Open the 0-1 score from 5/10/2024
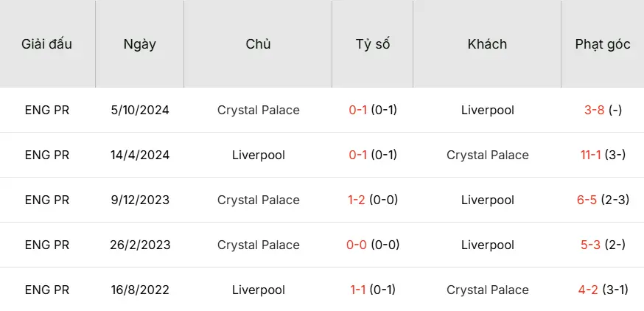 [358, 111]
